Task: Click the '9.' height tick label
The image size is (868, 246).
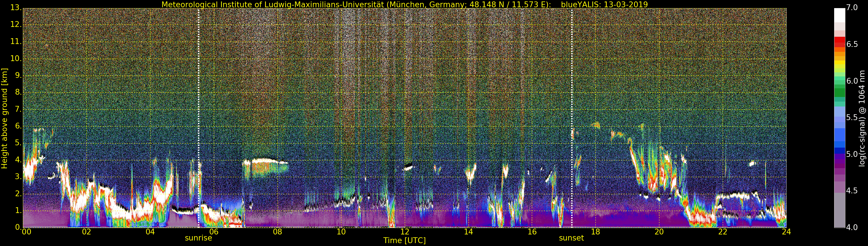Action: click(x=18, y=75)
